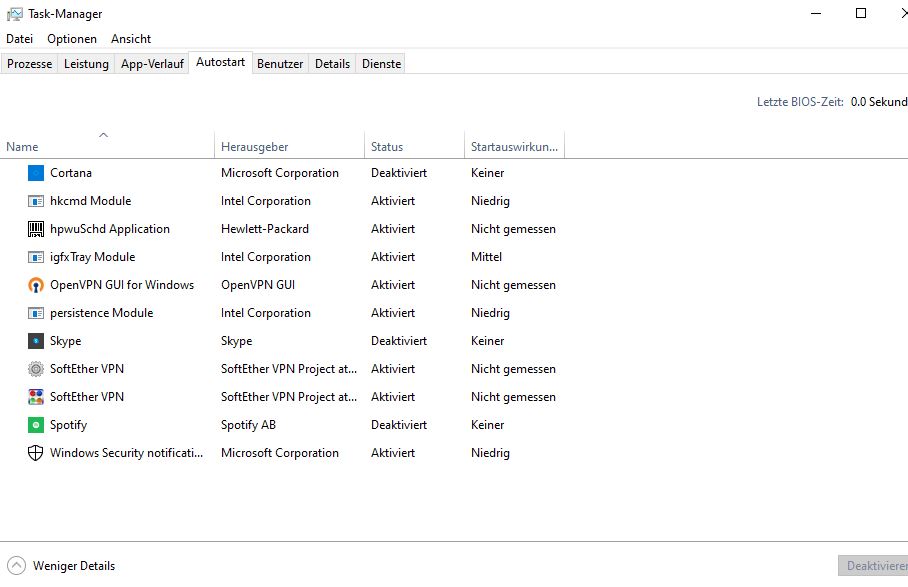Viewport: 908px width, 587px height.
Task: Click the Windows Security shield icon
Action: (x=36, y=453)
